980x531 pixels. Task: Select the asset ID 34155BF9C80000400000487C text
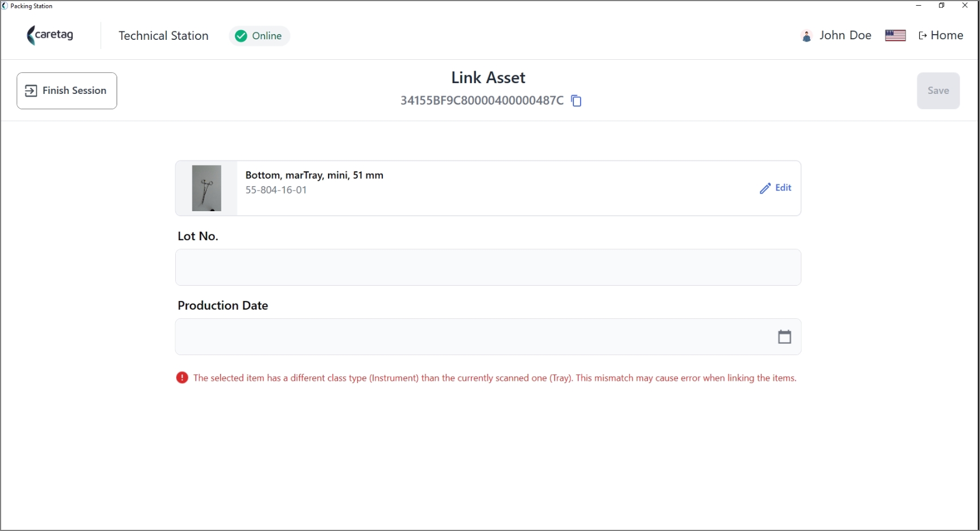(x=482, y=101)
